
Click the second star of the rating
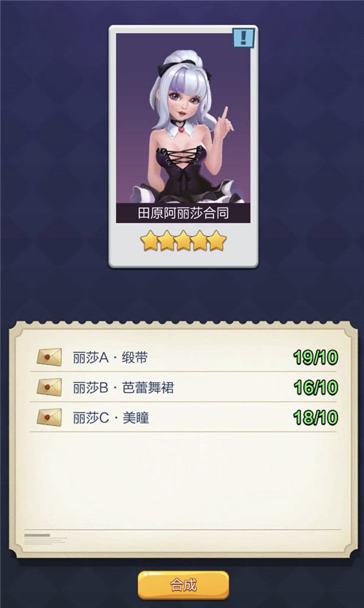tap(166, 241)
